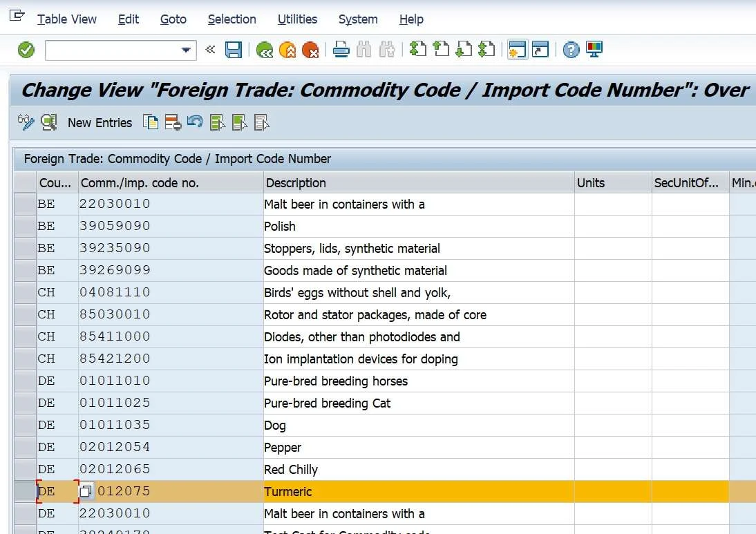This screenshot has width=756, height=534.
Task: Select row for Birds' eggs without shell
Action: tap(25, 292)
